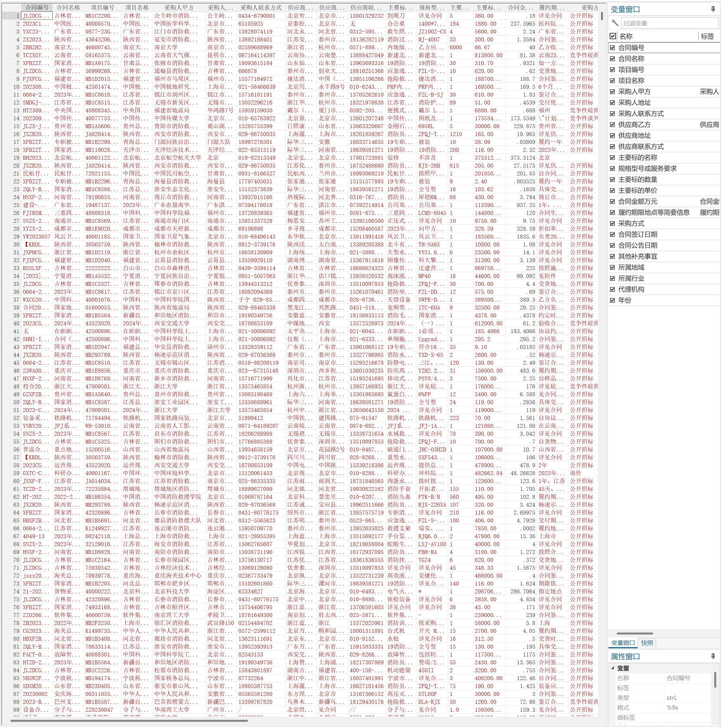This screenshot has height=728, width=721.
Task: Select the 所属地域 variable in the list
Action: [631, 268]
